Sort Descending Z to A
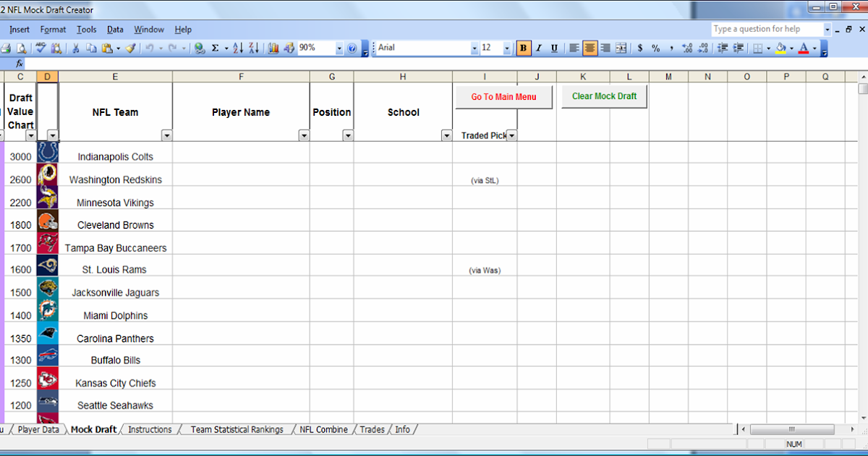The width and height of the screenshot is (868, 456). tap(254, 48)
